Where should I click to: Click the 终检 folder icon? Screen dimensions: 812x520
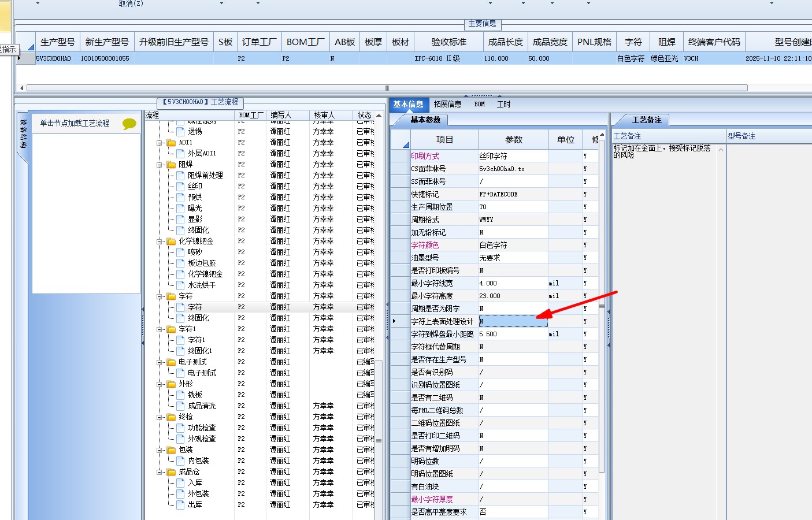171,417
